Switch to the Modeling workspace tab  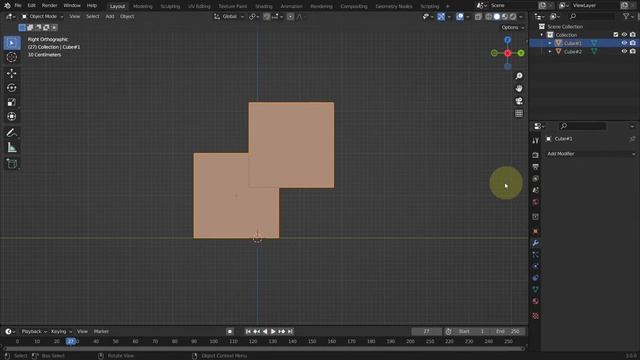coord(142,6)
